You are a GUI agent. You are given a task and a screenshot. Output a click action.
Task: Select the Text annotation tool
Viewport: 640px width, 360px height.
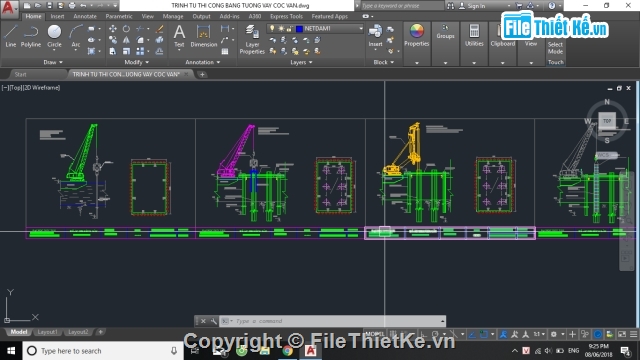pyautogui.click(x=179, y=36)
